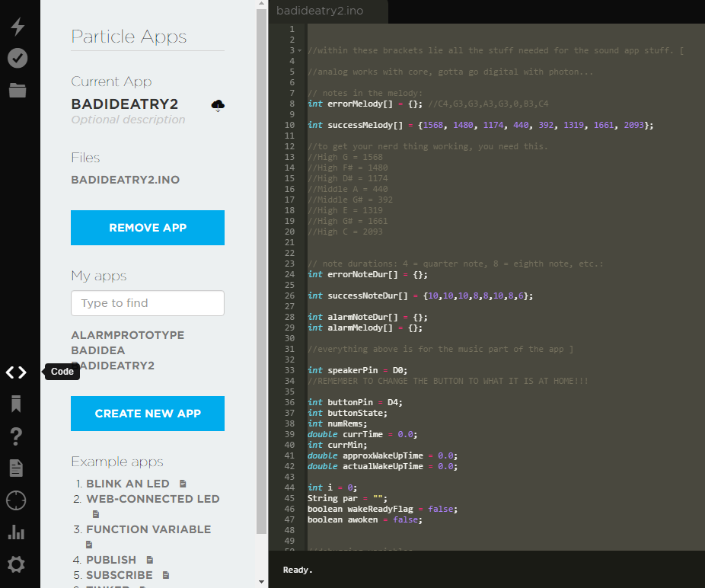This screenshot has width=705, height=588.
Task: Click the sidebar scroll down arrow
Action: point(262,582)
